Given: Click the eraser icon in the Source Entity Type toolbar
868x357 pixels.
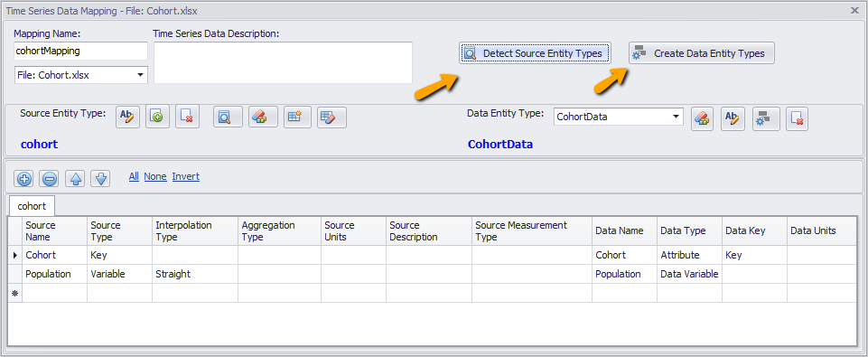Looking at the screenshot, I should tap(263, 117).
